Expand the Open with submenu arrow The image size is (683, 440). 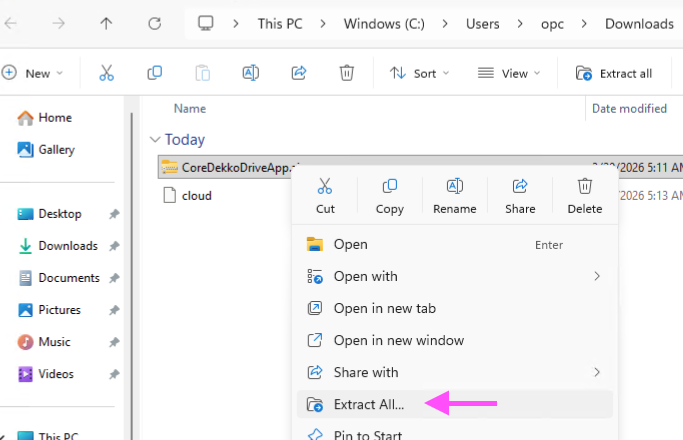[x=597, y=276]
